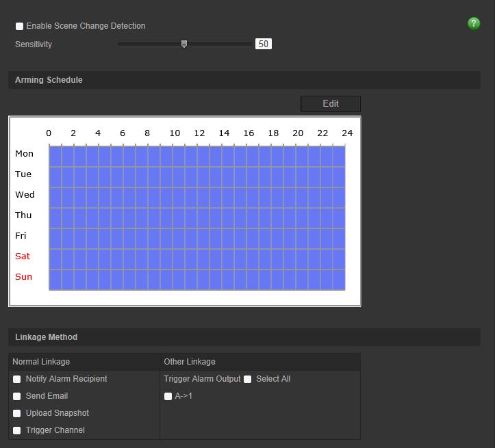
Task: Click the Tue row in schedule grid
Action: tap(197, 177)
